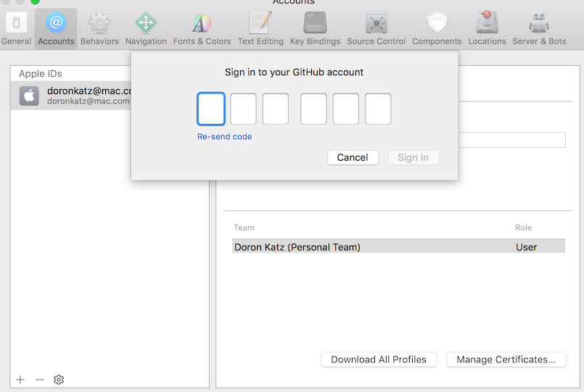Click the first verification code box
The height and width of the screenshot is (392, 584).
(x=211, y=109)
